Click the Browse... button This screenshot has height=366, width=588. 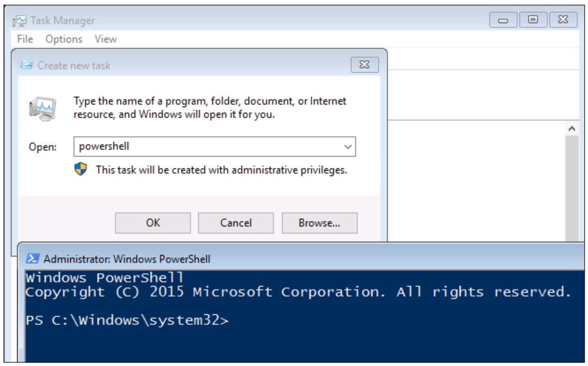point(319,223)
